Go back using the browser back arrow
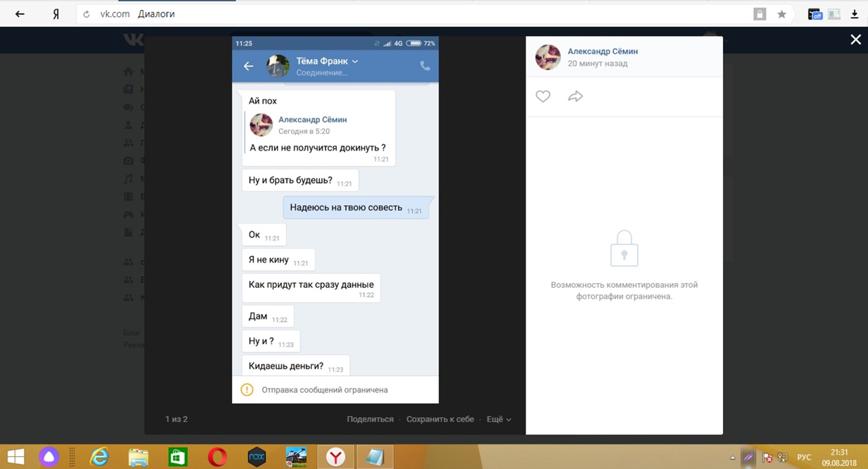Image resolution: width=868 pixels, height=469 pixels. coord(20,14)
